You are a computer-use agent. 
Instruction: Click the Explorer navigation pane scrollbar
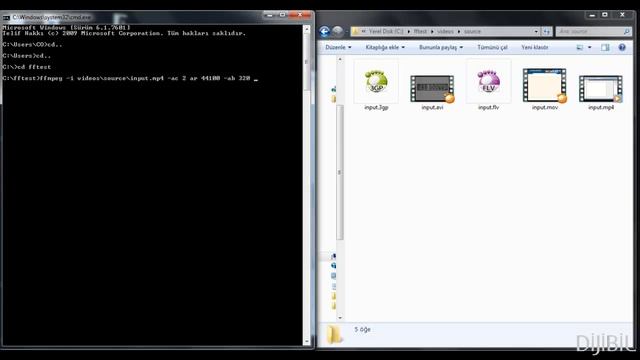(340, 172)
